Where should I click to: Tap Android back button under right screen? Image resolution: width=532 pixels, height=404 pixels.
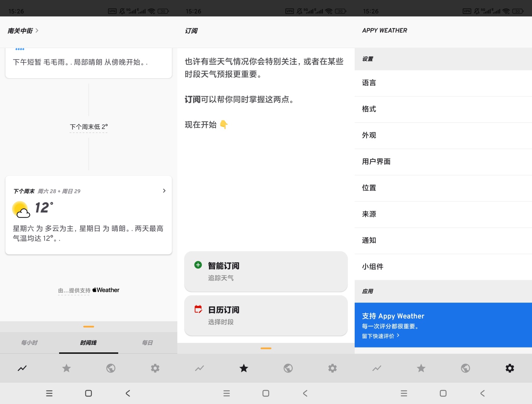(x=482, y=393)
